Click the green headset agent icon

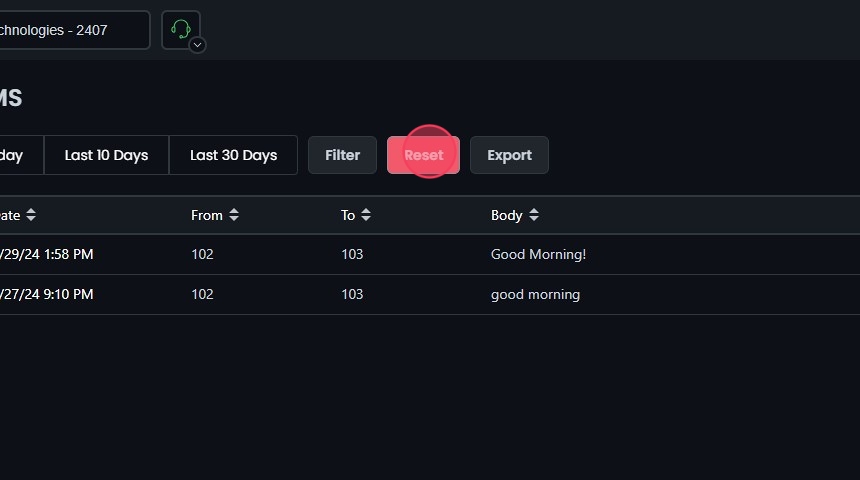[x=180, y=28]
